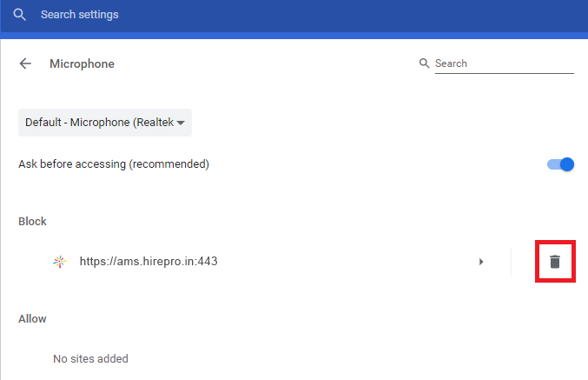Click the No sites added text
This screenshot has width=588, height=380.
tap(90, 358)
